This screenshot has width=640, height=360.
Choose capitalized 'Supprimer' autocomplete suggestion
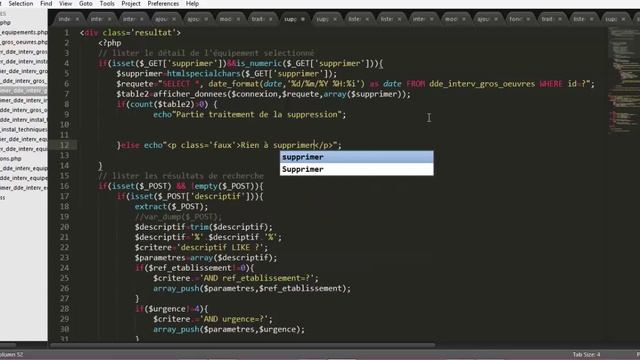(356, 169)
